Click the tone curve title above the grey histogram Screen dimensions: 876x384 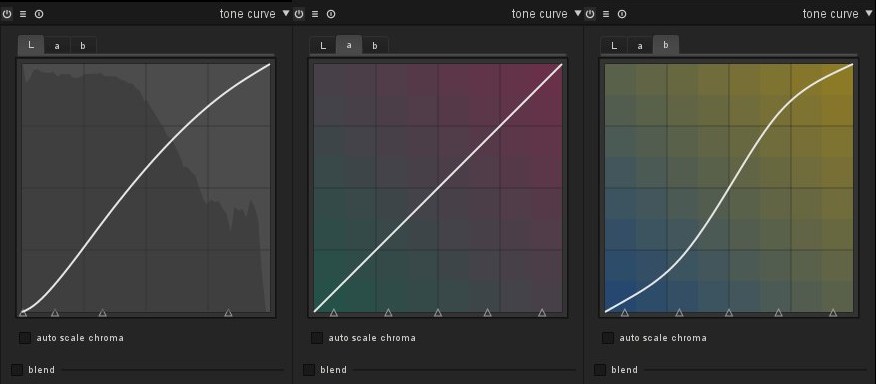click(x=247, y=14)
